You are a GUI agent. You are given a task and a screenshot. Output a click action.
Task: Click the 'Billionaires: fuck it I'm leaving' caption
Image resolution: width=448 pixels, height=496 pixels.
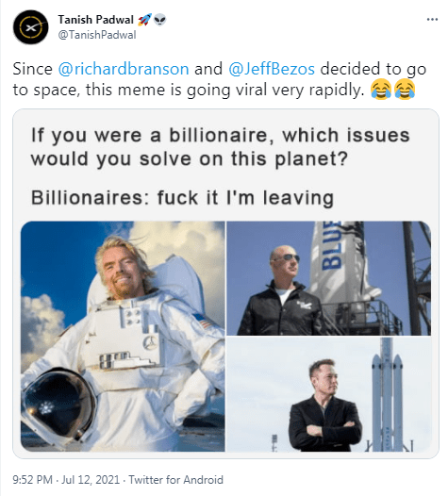(x=182, y=198)
